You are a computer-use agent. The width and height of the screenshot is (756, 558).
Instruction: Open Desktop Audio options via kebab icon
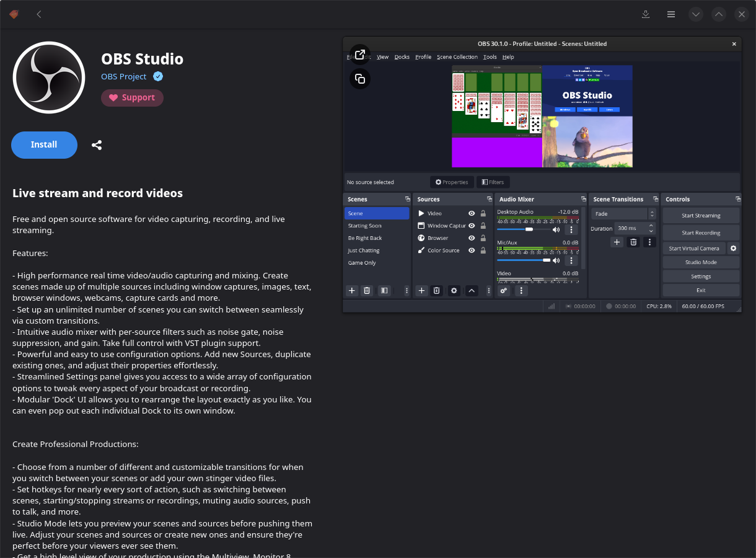click(571, 229)
